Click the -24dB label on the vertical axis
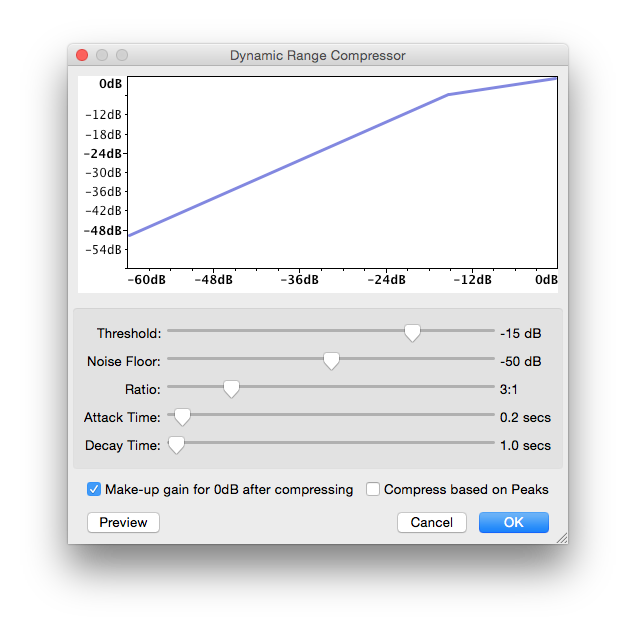 point(103,154)
